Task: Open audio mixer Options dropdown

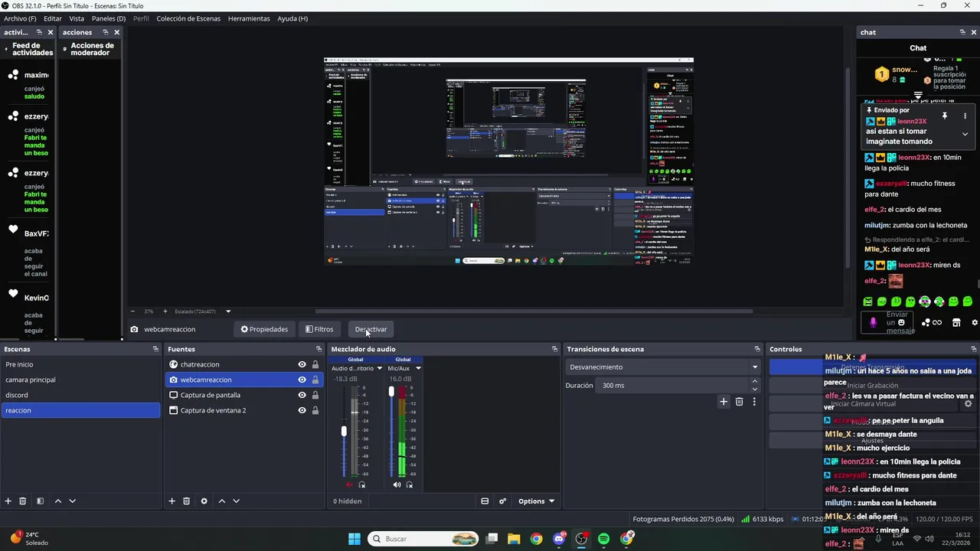Action: [x=536, y=501]
